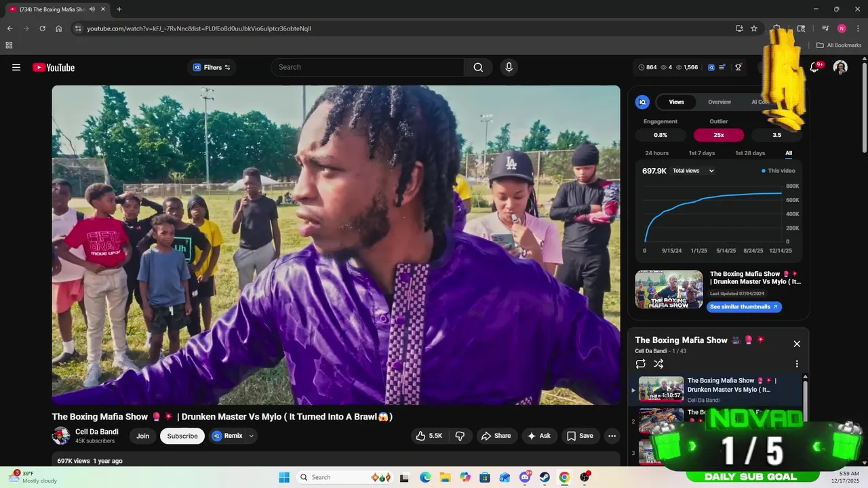This screenshot has width=868, height=488.
Task: Save the video to a playlist
Action: click(x=580, y=436)
